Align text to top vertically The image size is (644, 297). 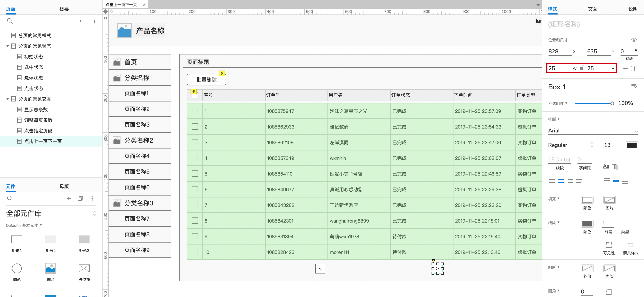(607, 180)
